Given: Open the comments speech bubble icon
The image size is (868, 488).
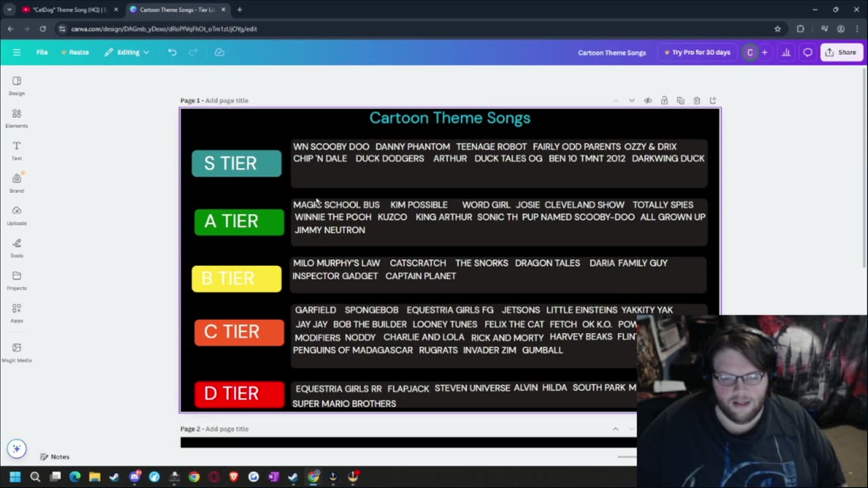Looking at the screenshot, I should point(808,52).
